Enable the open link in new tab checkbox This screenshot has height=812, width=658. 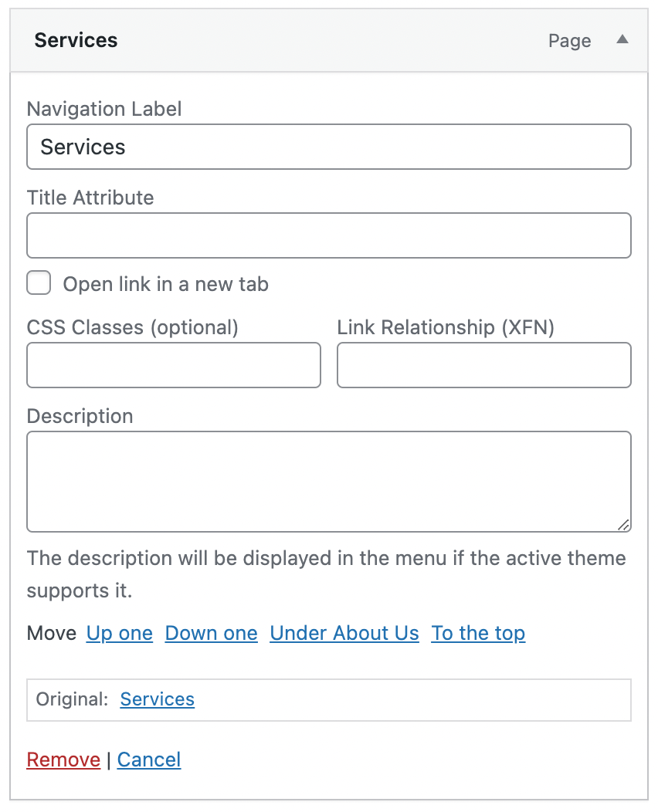(39, 283)
